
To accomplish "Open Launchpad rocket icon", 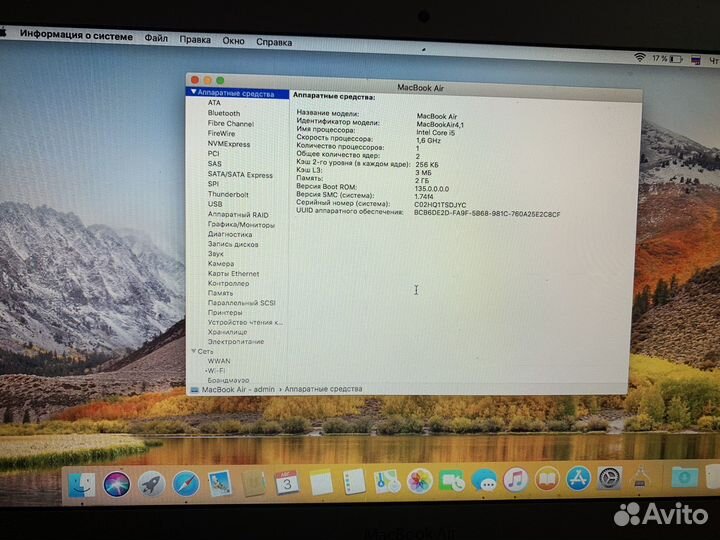I will click(151, 484).
